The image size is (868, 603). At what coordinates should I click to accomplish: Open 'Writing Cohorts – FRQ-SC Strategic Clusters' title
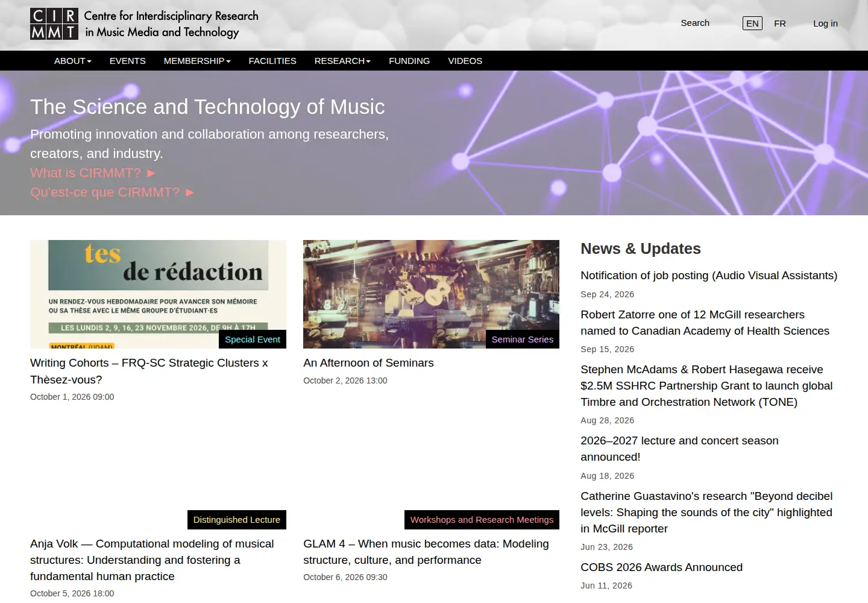pos(149,371)
